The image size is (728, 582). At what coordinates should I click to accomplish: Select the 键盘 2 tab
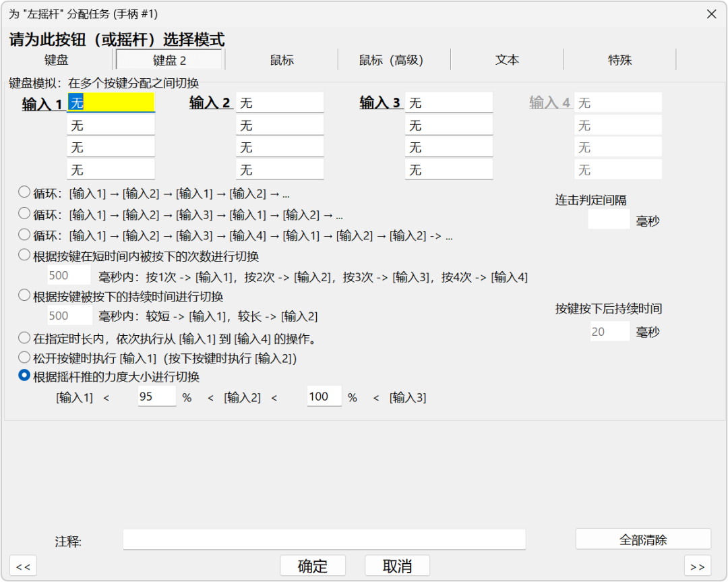pyautogui.click(x=169, y=60)
